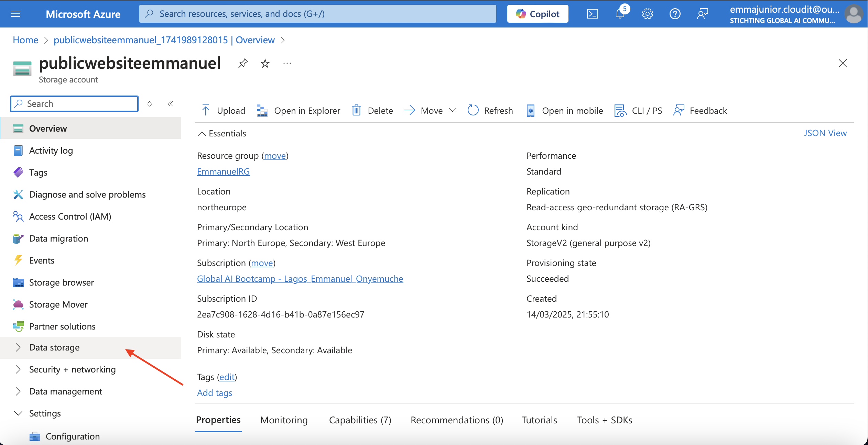Open JSON View

click(x=825, y=133)
